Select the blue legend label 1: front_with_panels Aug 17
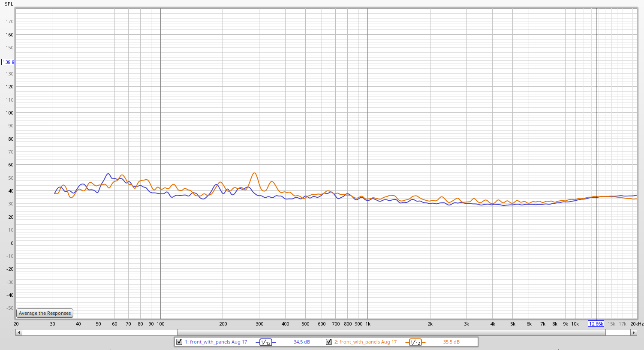 [x=216, y=342]
